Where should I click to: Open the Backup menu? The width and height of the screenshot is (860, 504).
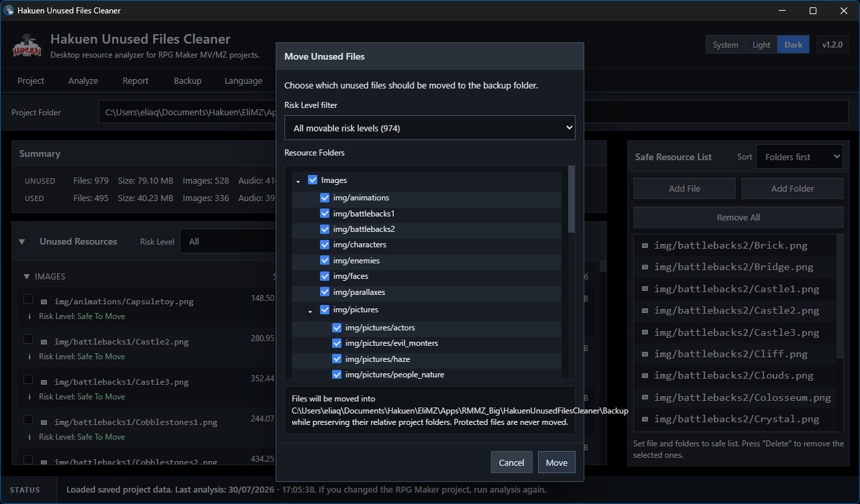click(x=188, y=80)
